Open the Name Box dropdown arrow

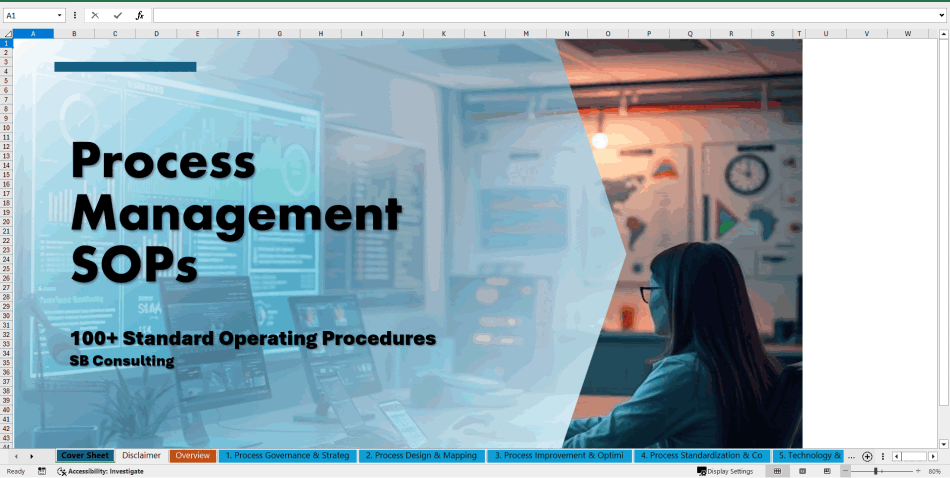click(x=60, y=16)
